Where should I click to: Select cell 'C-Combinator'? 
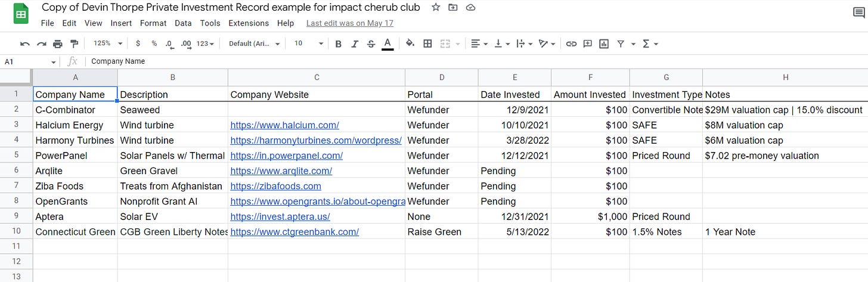click(x=75, y=110)
